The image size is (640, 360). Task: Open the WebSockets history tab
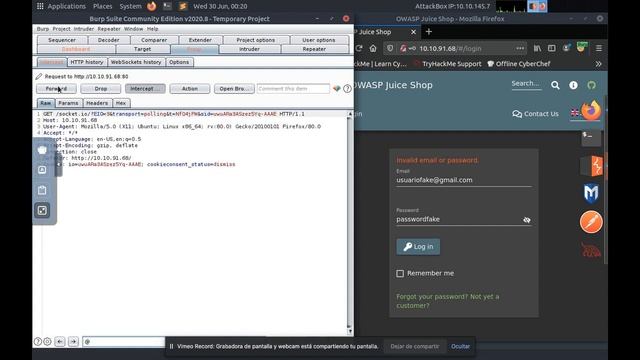136,62
